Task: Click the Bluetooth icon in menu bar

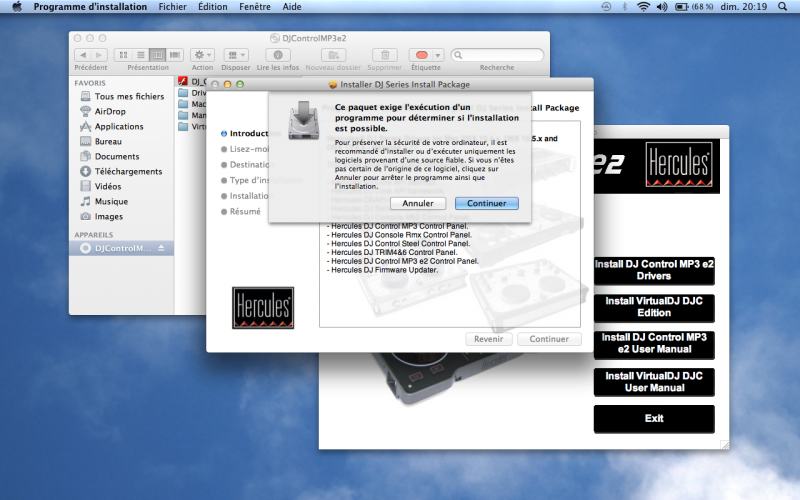Action: click(624, 7)
